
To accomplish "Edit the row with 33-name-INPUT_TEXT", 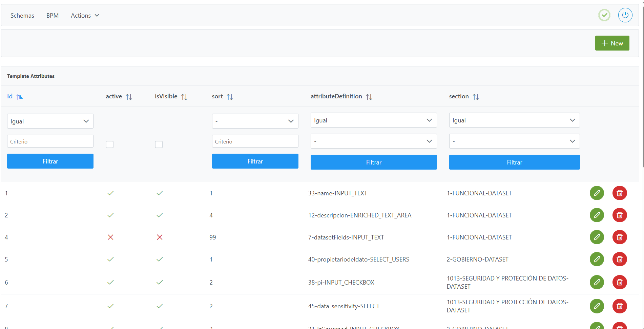I will click(x=597, y=193).
